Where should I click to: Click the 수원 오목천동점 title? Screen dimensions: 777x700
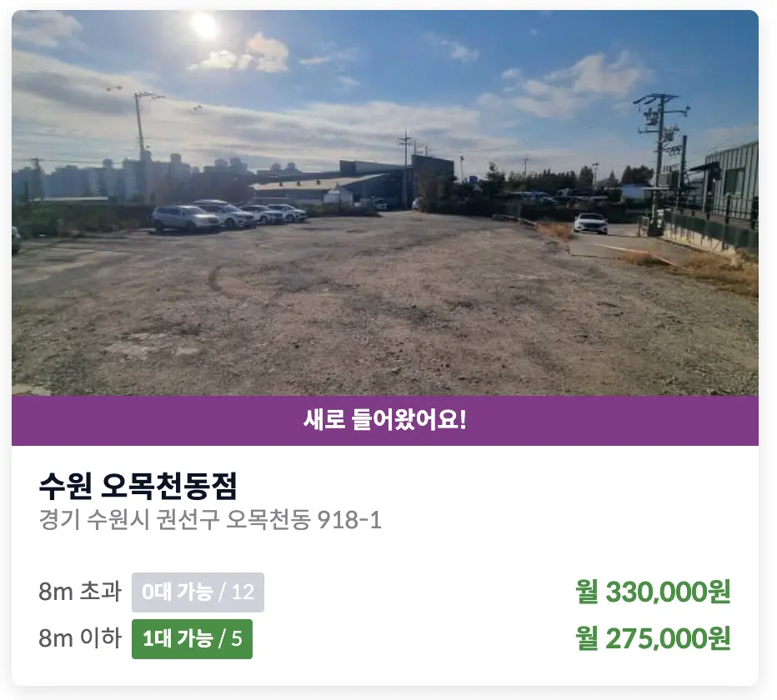[x=138, y=486]
